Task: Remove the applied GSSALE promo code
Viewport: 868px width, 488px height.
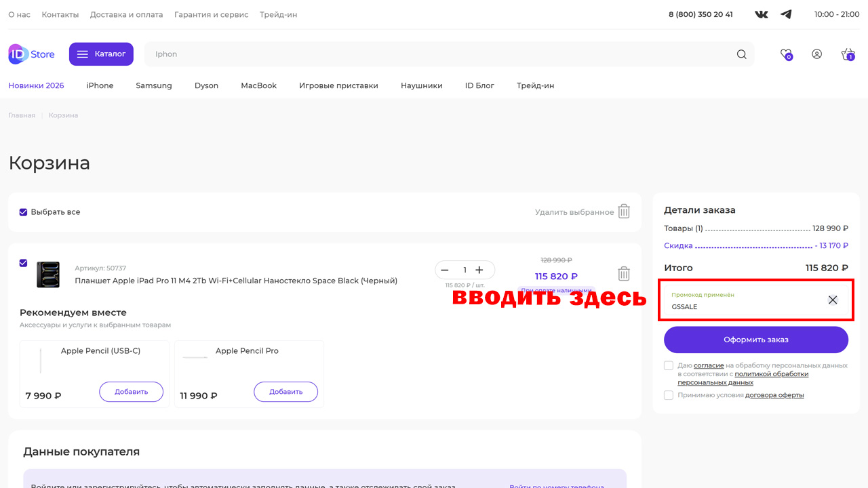Action: tap(833, 300)
